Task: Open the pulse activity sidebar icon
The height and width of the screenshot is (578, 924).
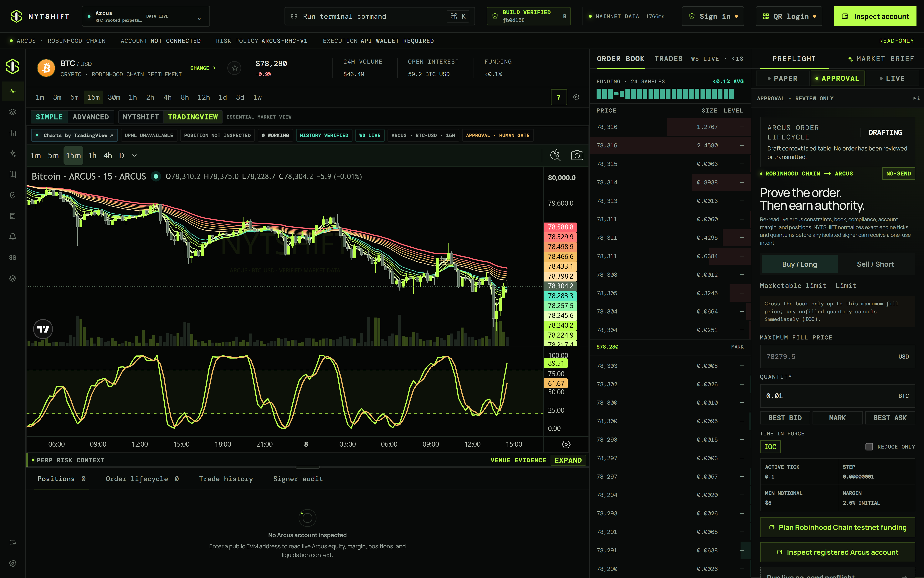Action: pyautogui.click(x=13, y=91)
